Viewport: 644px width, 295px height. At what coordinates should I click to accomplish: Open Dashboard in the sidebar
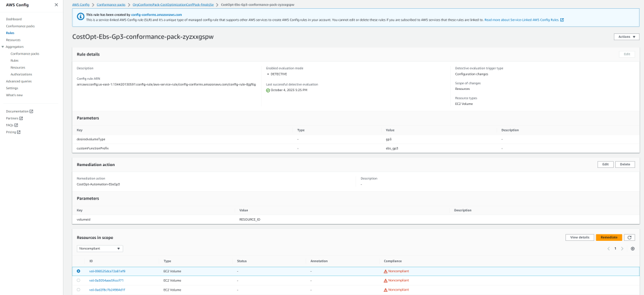[14, 19]
